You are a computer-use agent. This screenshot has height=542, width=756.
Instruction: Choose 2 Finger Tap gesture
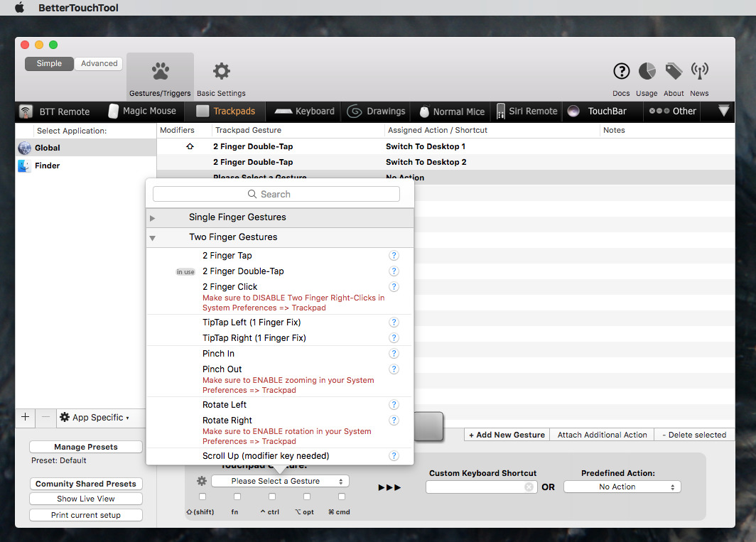(280, 256)
